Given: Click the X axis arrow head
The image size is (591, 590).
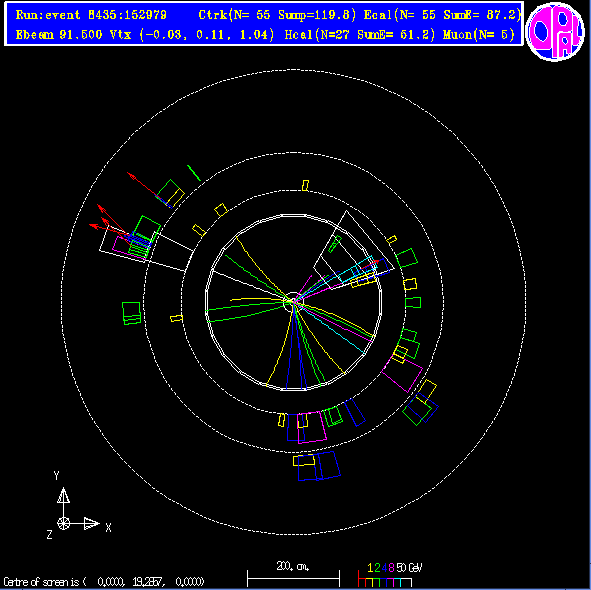Looking at the screenshot, I should (92, 523).
